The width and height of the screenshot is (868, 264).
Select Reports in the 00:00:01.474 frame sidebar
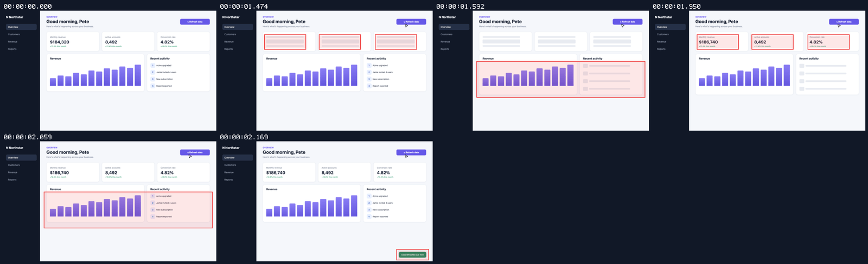point(238,49)
